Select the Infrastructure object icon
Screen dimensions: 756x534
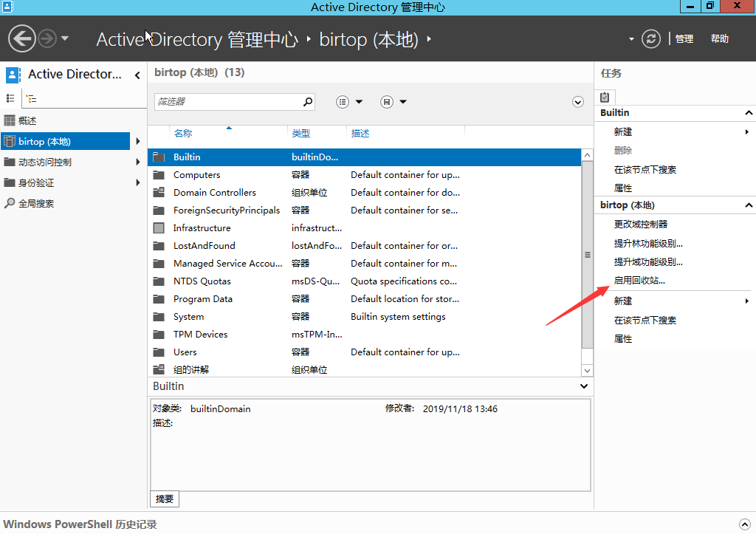click(x=159, y=228)
